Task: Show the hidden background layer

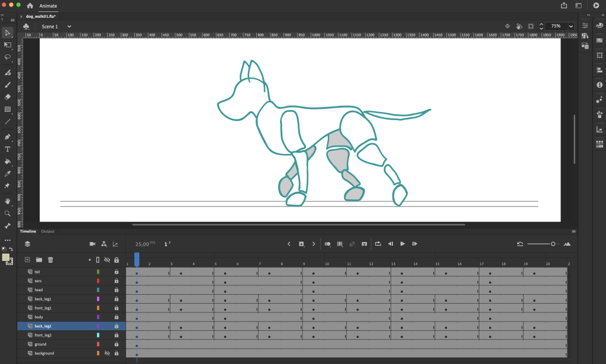Action: (107, 353)
